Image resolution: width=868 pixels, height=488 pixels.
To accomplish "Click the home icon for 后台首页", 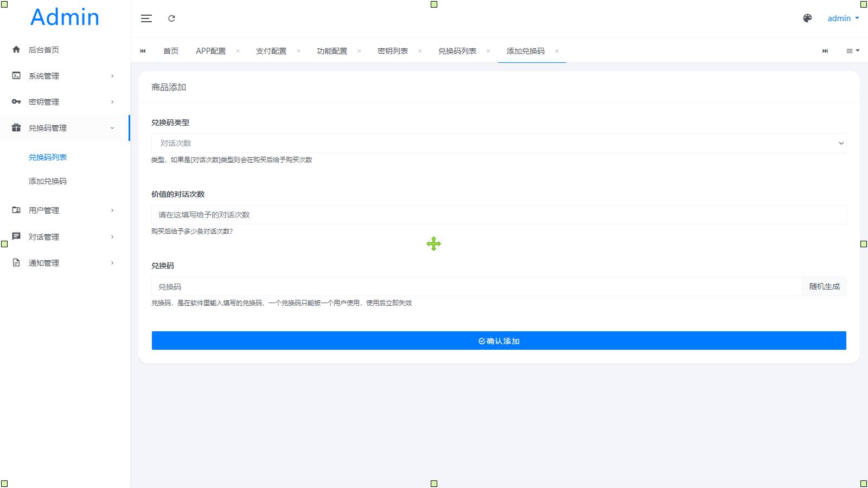I will click(16, 49).
